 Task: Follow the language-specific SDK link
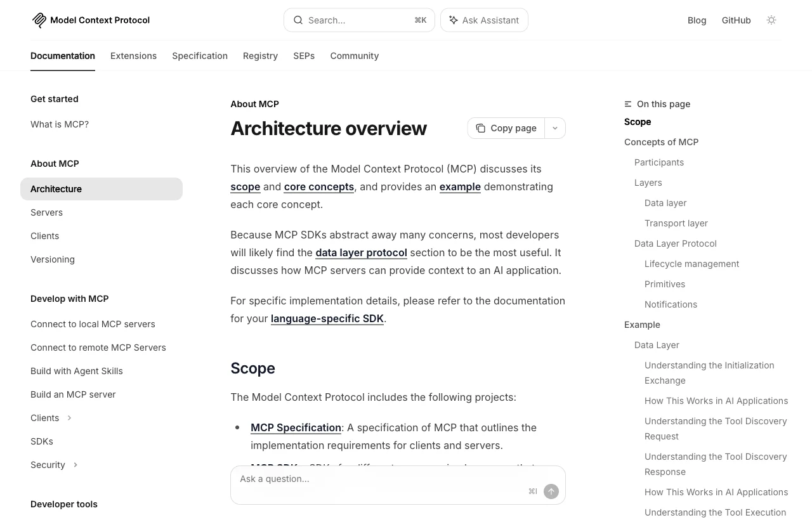(327, 318)
